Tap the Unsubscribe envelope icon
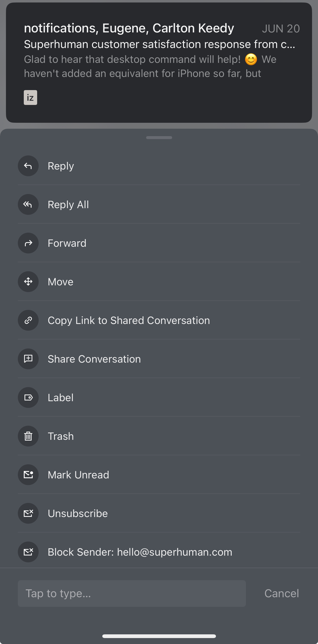Screen dimensions: 318x644 pos(28,514)
